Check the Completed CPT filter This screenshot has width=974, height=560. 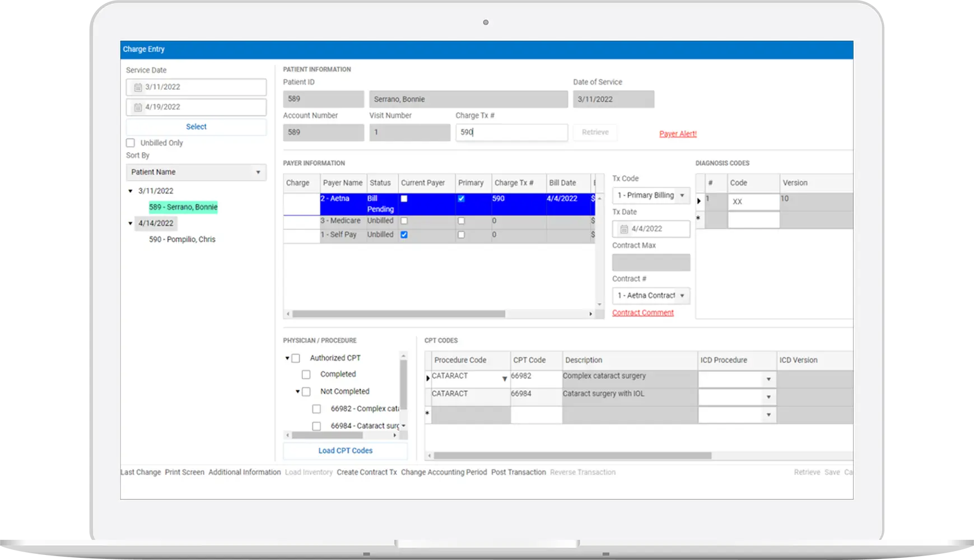(x=306, y=374)
